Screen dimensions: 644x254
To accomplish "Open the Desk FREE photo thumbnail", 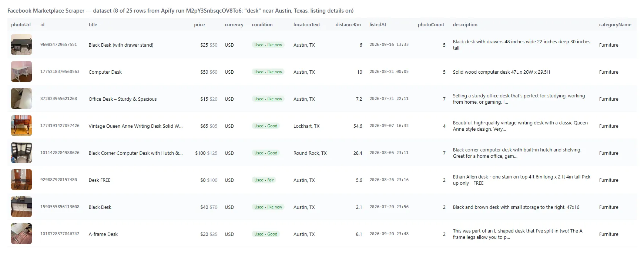I will tap(21, 180).
